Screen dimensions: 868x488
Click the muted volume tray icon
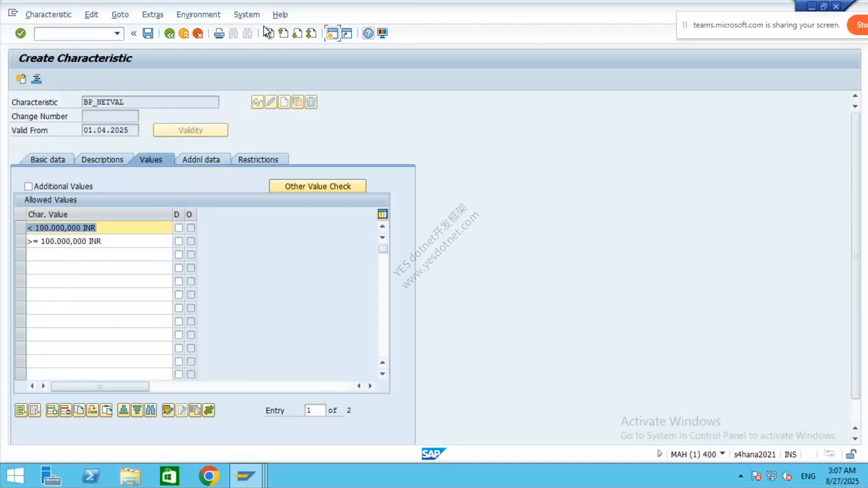[787, 476]
